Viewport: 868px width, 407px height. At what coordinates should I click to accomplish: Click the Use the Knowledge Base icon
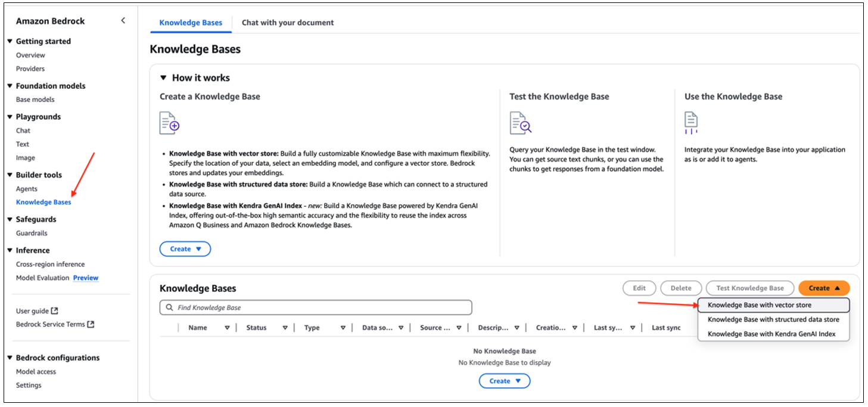pos(691,123)
